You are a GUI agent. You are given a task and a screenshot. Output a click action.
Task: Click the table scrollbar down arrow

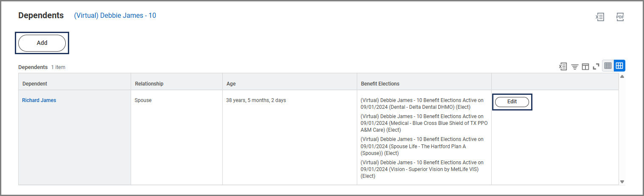622,182
